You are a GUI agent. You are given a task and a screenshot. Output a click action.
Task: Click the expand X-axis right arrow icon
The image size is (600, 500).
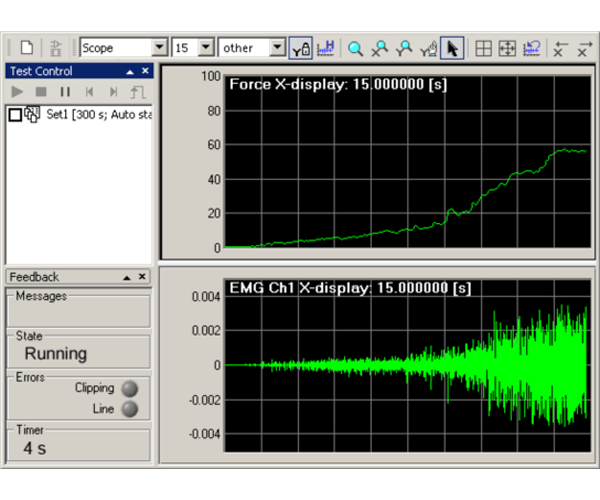pyautogui.click(x=584, y=49)
